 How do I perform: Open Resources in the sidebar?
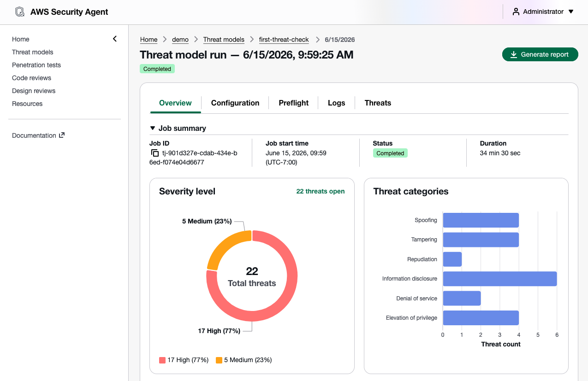click(27, 104)
